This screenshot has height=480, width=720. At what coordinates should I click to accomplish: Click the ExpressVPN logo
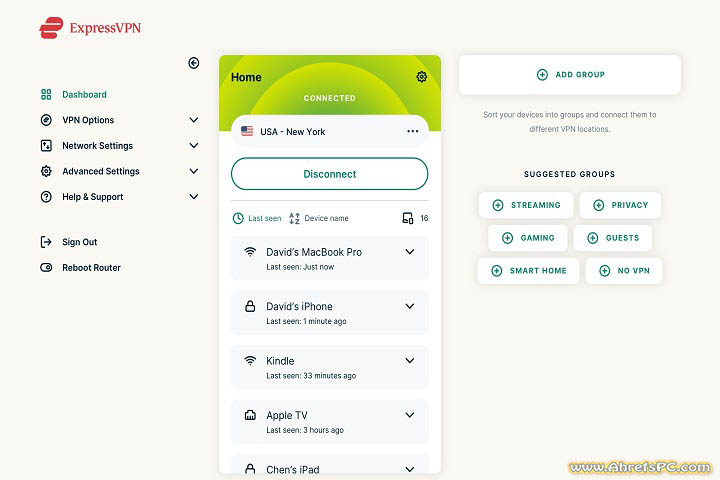90,28
